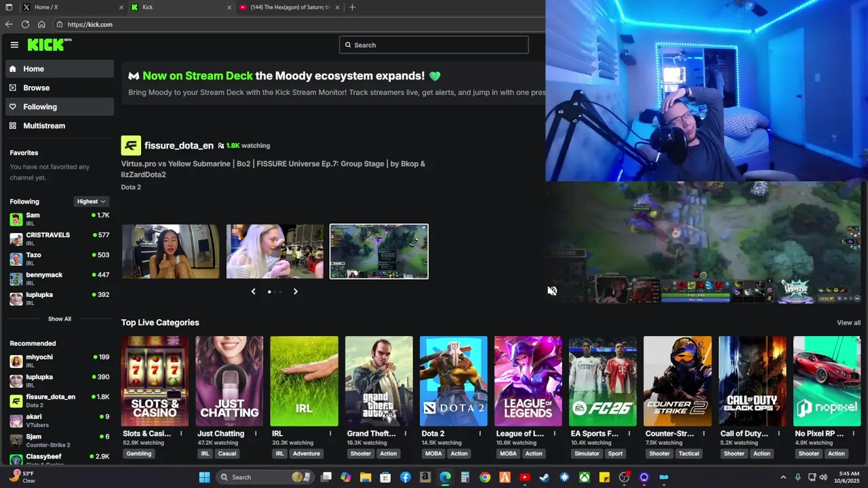The width and height of the screenshot is (868, 488).
Task: Open Home in the sidebar
Action: [x=60, y=68]
